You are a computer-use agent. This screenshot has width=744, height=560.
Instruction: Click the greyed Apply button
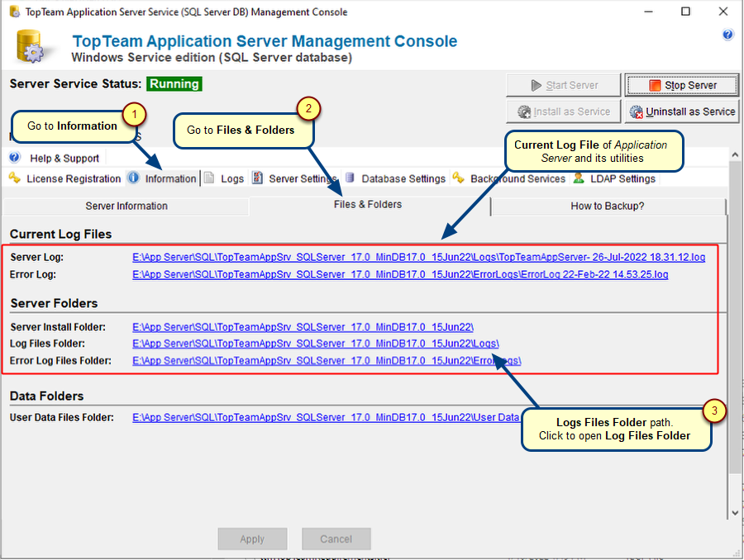[252, 539]
